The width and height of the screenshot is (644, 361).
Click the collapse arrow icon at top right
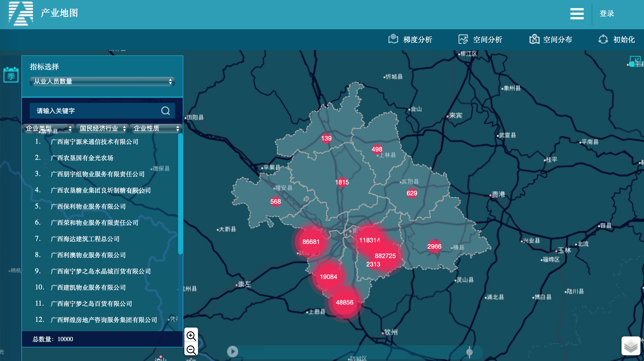coord(635,61)
